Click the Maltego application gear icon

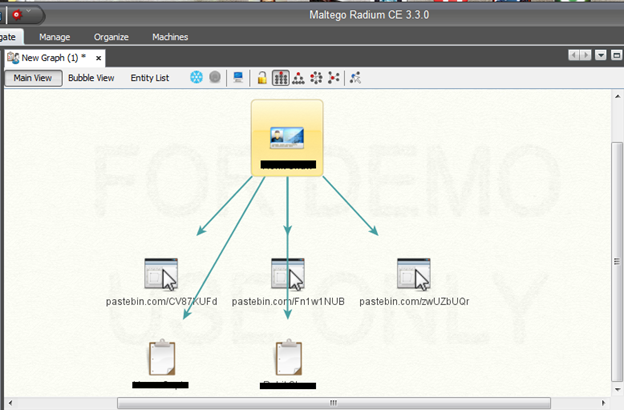(17, 15)
